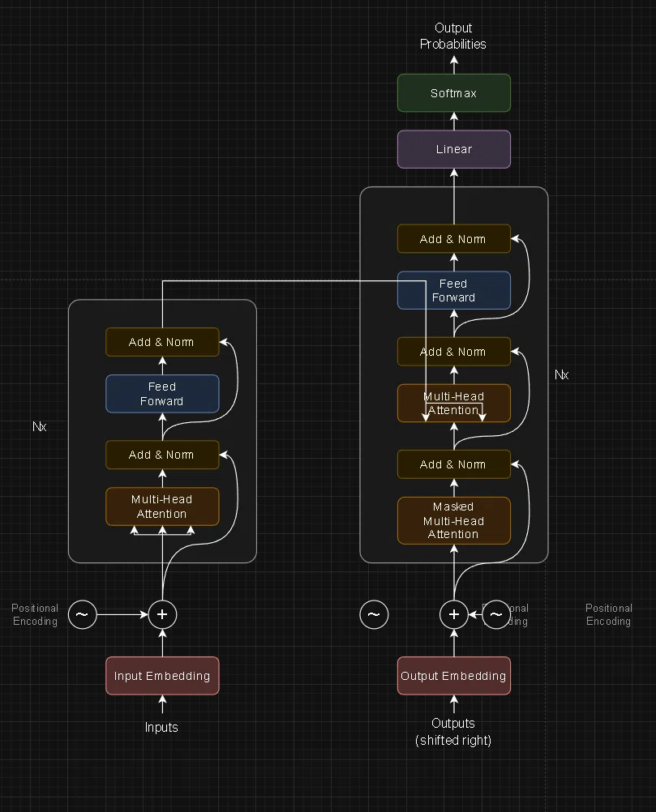Viewport: 656px width, 812px height.
Task: Click the "Output Probabilities" label
Action: click(453, 36)
